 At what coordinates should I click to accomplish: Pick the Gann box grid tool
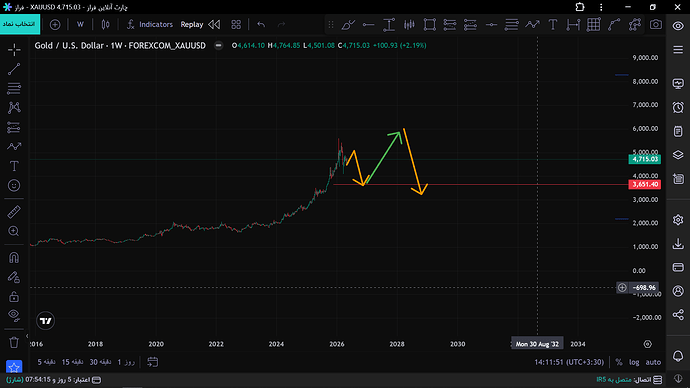[594, 25]
